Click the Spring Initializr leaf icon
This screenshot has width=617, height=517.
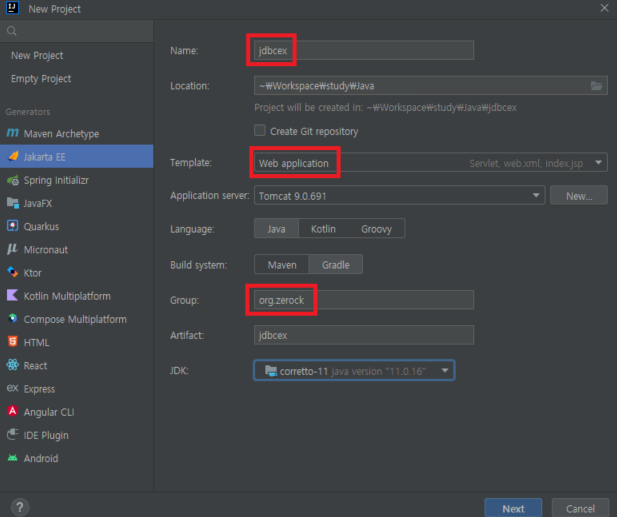[13, 180]
